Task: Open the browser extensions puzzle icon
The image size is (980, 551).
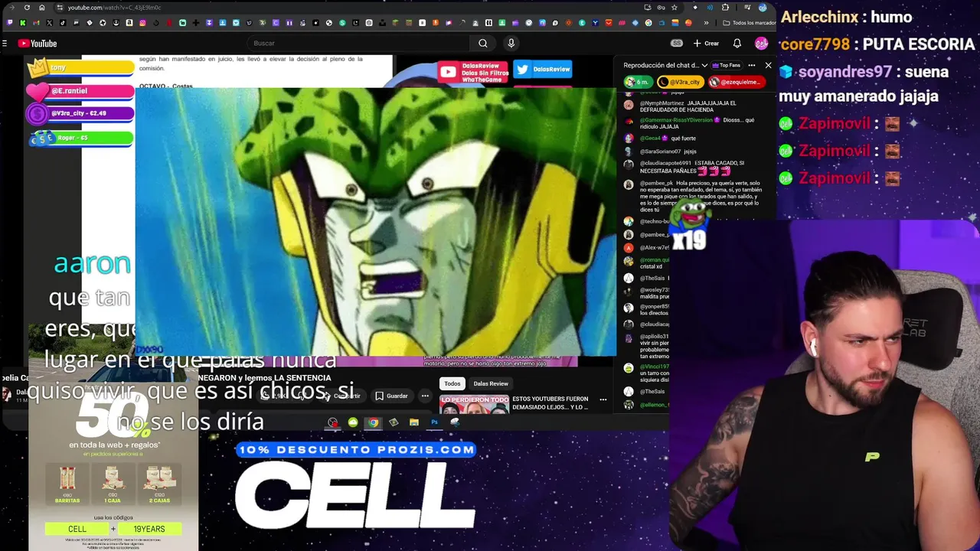Action: [725, 8]
